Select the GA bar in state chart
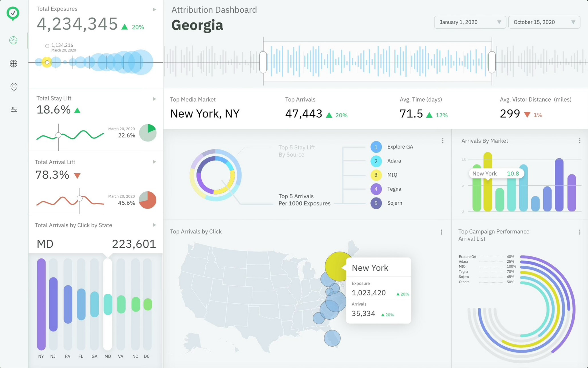Screen dimensions: 588x368 [95, 304]
